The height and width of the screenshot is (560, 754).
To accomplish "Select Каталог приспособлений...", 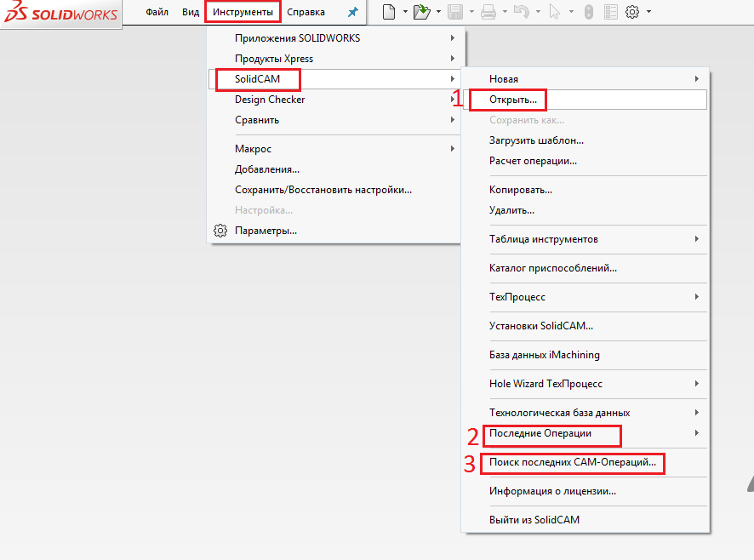I will 585,268.
